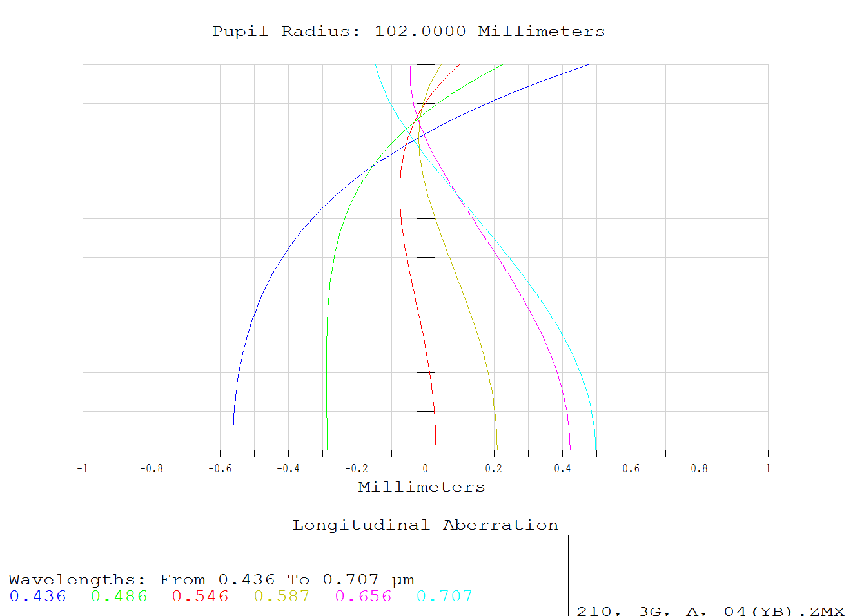This screenshot has width=853, height=616.
Task: Select the -0.8 x-axis tick label
Action: tap(152, 468)
